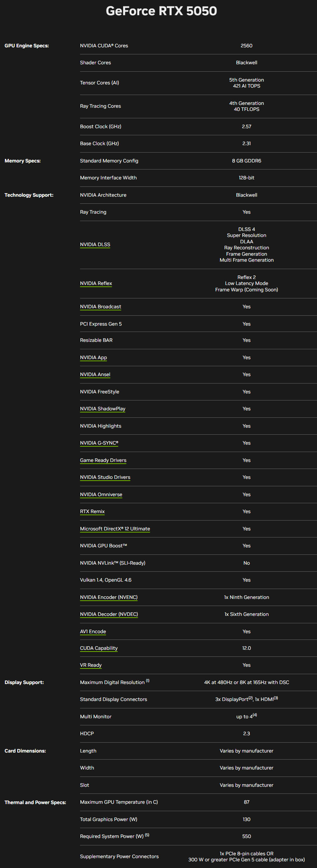
Task: Select the 2.31 base clock value
Action: [246, 143]
